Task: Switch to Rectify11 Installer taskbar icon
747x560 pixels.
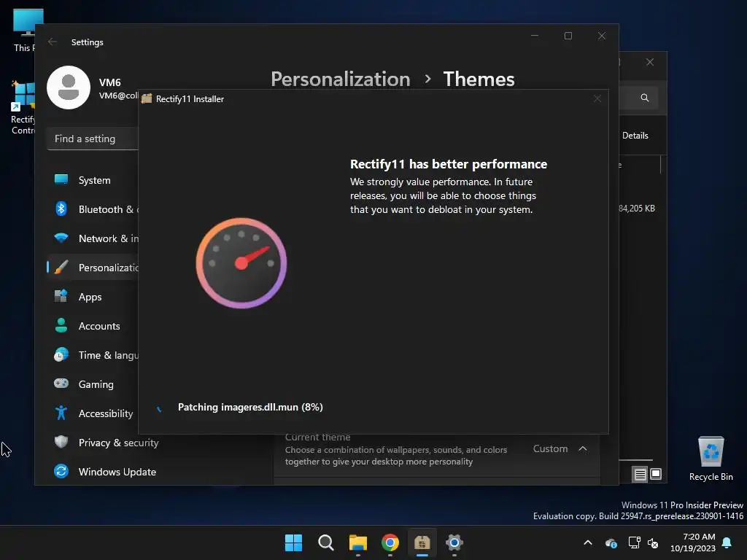Action: click(422, 542)
